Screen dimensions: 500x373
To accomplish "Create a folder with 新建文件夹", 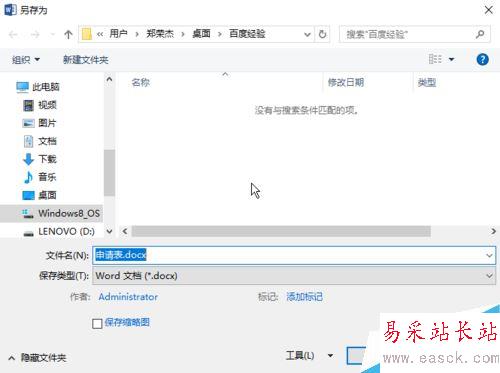I will click(x=86, y=60).
